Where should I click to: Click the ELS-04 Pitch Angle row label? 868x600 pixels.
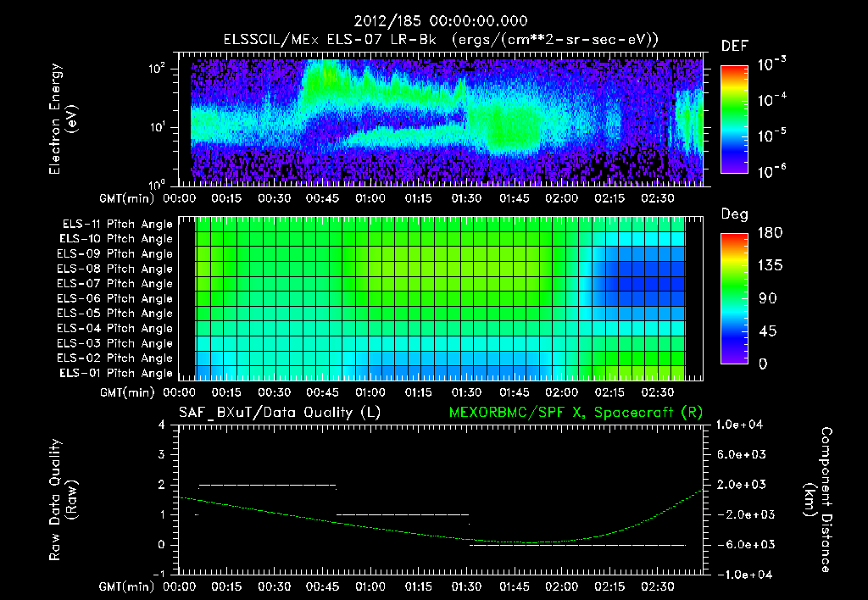coord(114,328)
